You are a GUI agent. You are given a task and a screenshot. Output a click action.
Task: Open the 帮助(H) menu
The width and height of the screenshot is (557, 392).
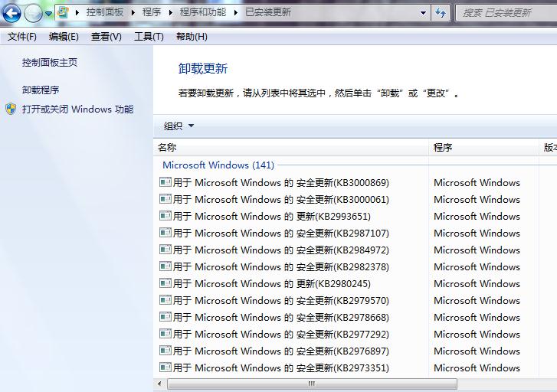(192, 37)
